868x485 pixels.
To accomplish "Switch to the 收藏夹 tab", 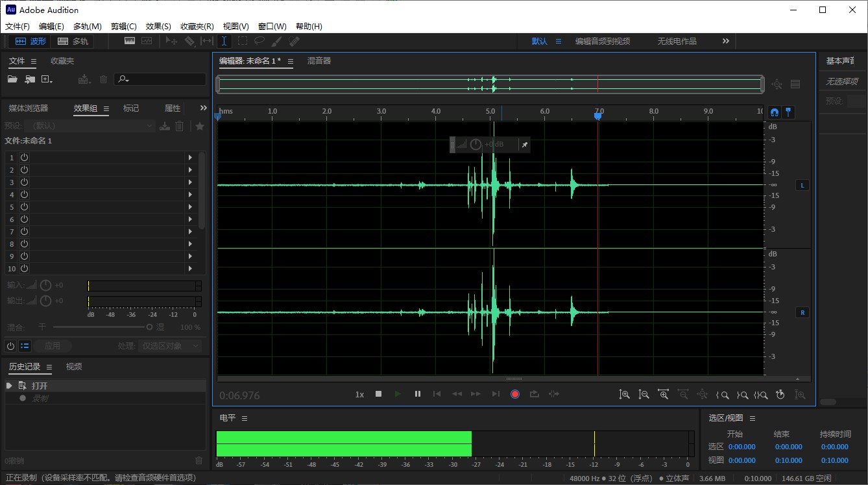I will coord(62,61).
